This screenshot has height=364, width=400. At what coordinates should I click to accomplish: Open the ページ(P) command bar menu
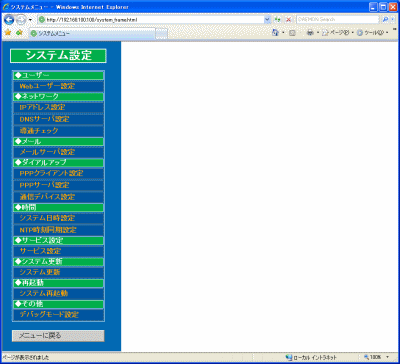pyautogui.click(x=337, y=33)
